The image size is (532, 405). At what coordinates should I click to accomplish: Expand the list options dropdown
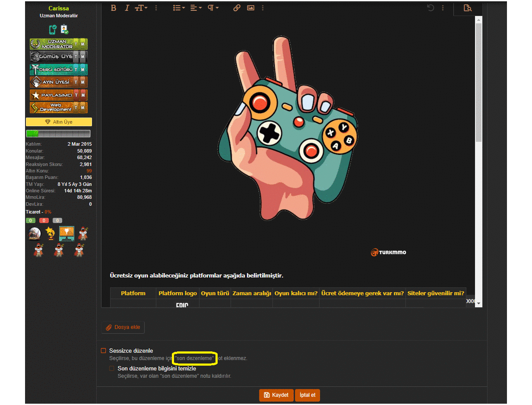pyautogui.click(x=179, y=8)
